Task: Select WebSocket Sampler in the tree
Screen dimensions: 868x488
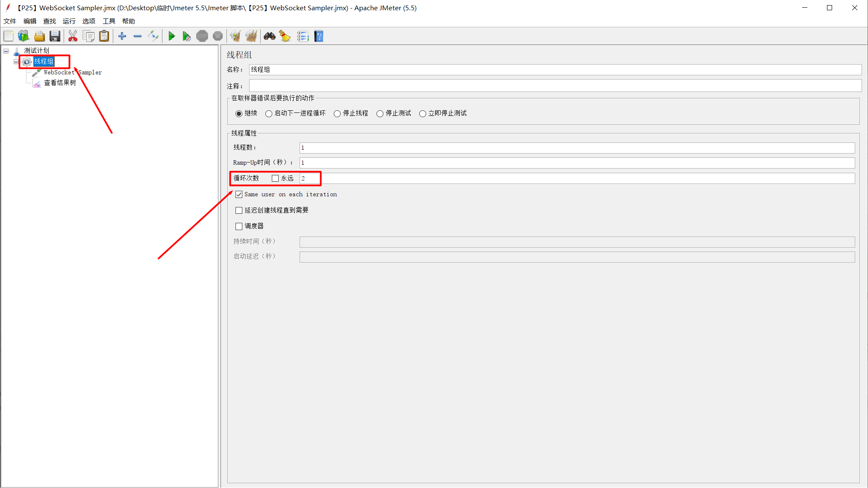Action: coord(73,72)
